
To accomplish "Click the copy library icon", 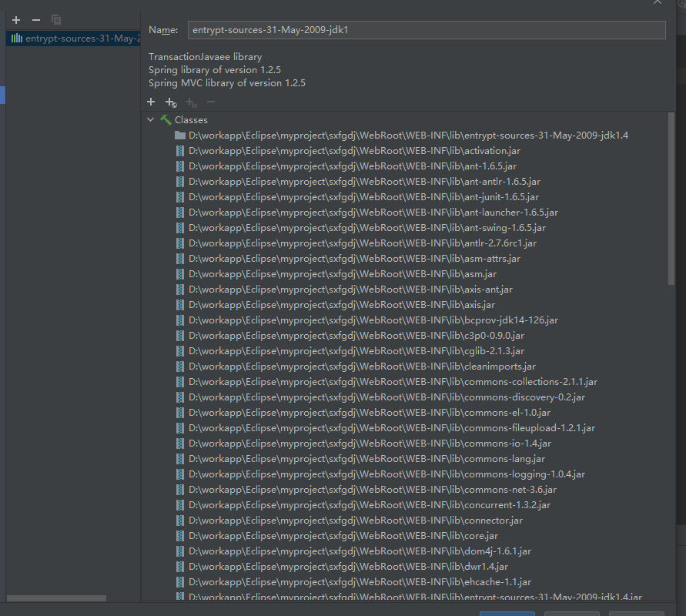I will 56,20.
